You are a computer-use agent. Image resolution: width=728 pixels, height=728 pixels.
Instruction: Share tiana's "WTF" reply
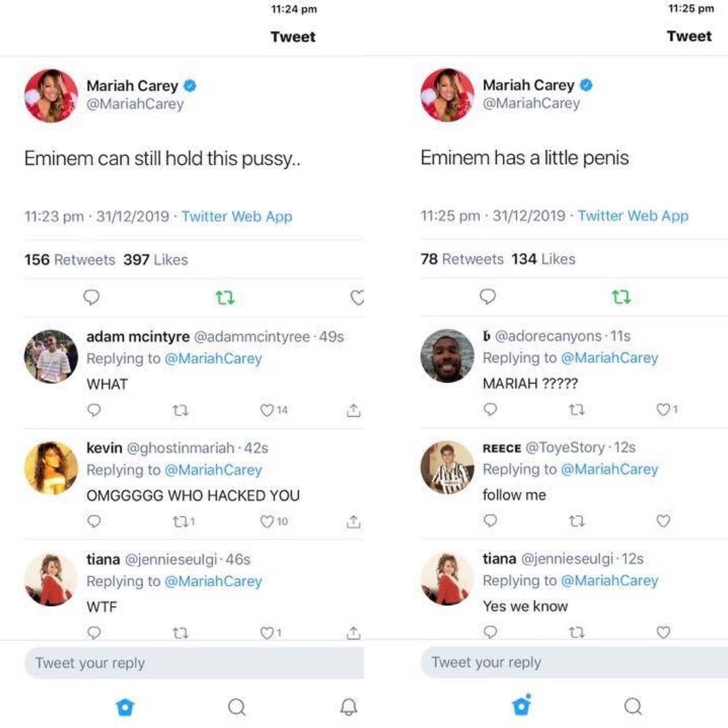click(x=353, y=632)
